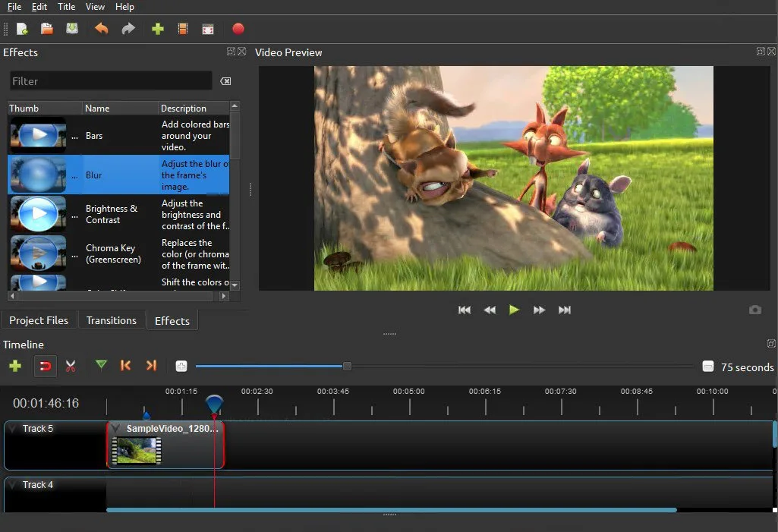The image size is (778, 532).
Task: Collapse Track 5 with its disclosure arrow
Action: coord(11,429)
